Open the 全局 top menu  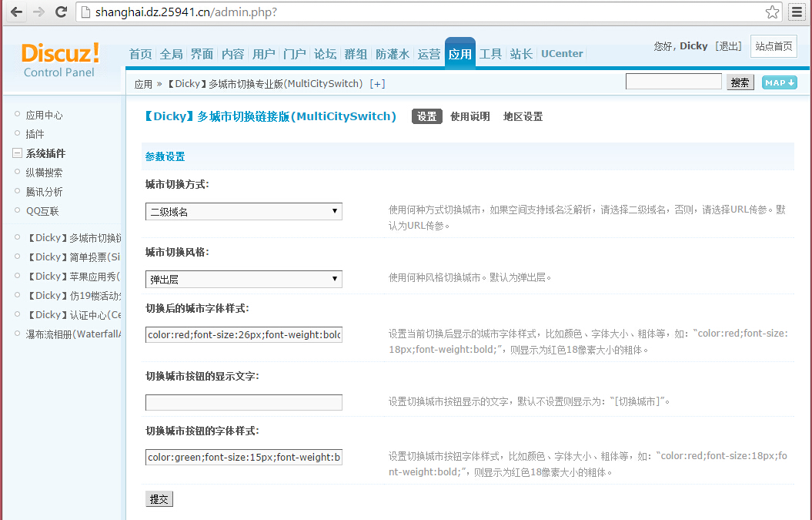[172, 54]
